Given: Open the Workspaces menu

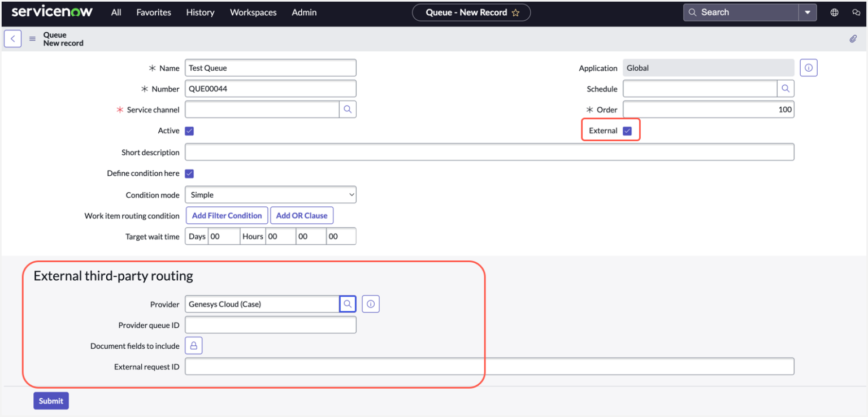Looking at the screenshot, I should [253, 12].
